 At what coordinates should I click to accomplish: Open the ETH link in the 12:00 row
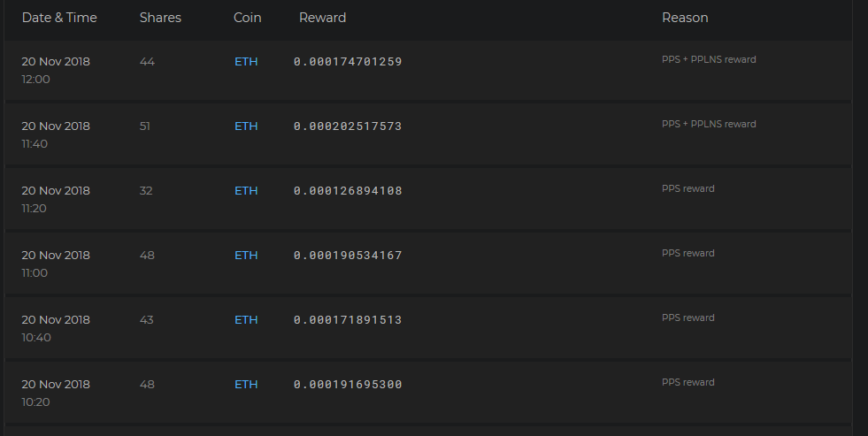[x=246, y=62]
